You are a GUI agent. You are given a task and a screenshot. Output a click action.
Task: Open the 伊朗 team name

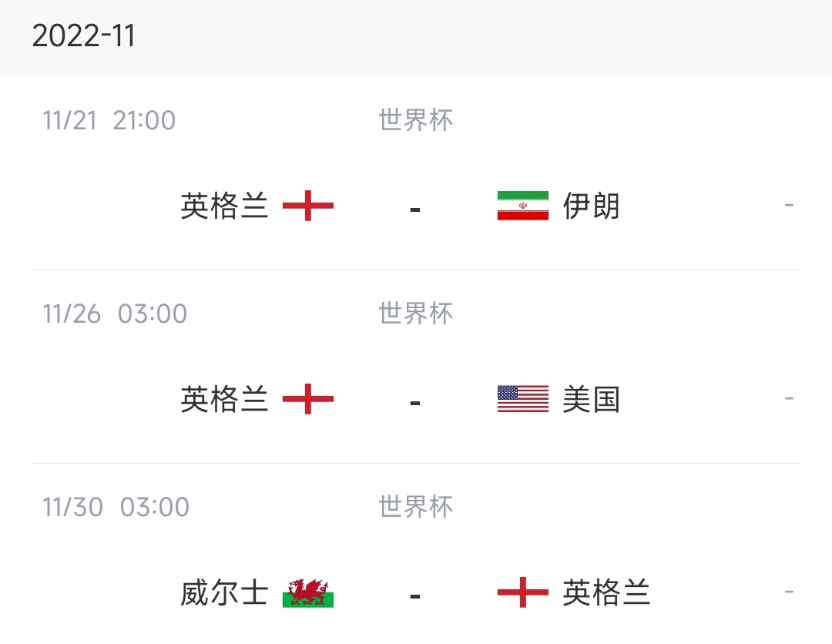pos(591,206)
